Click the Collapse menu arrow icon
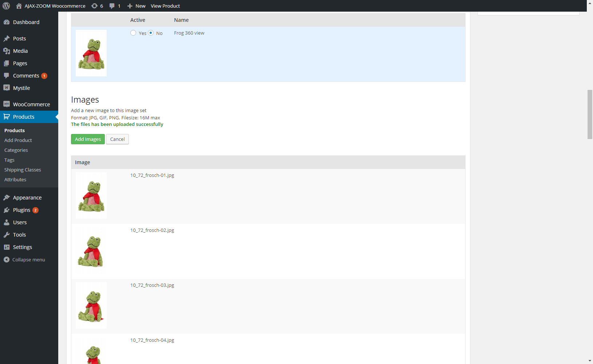Image resolution: width=593 pixels, height=364 pixels. [x=7, y=260]
